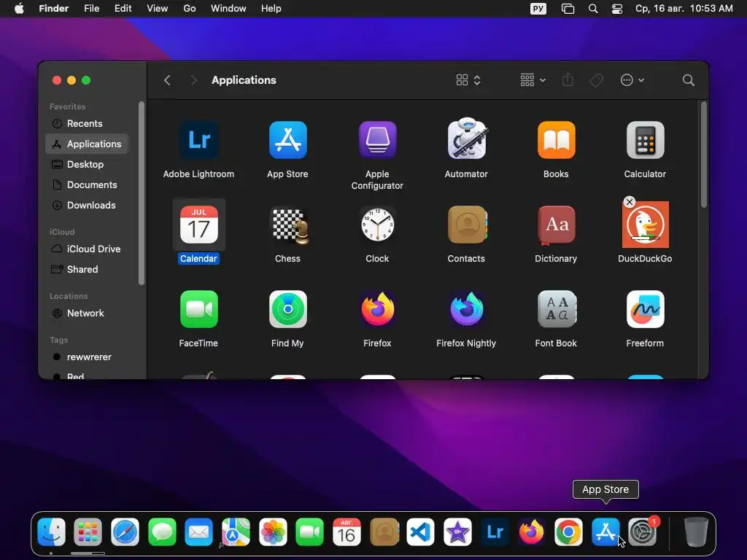Select the Firefox Nightly app icon
Screen dimensions: 747x560
(x=466, y=309)
